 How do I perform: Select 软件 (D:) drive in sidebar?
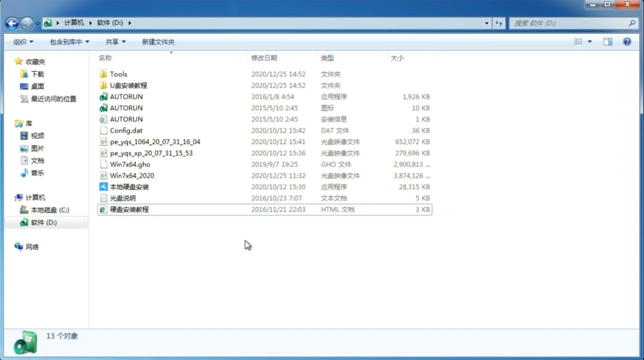[x=43, y=222]
